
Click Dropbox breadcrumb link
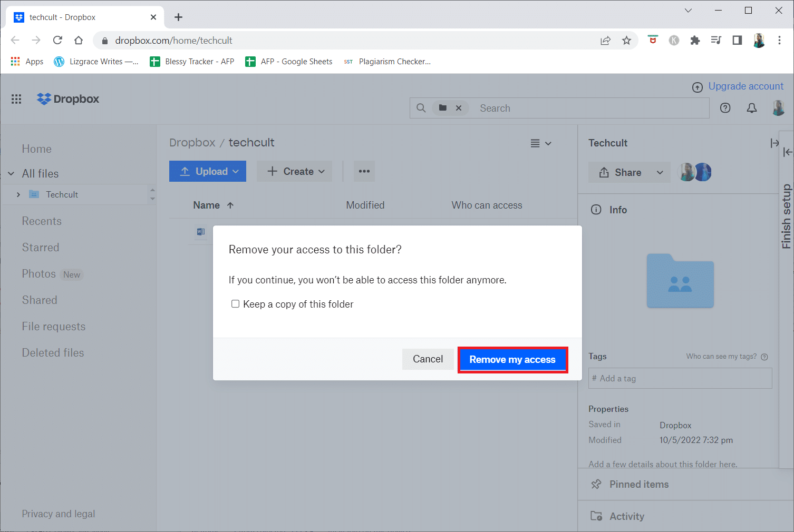[192, 143]
